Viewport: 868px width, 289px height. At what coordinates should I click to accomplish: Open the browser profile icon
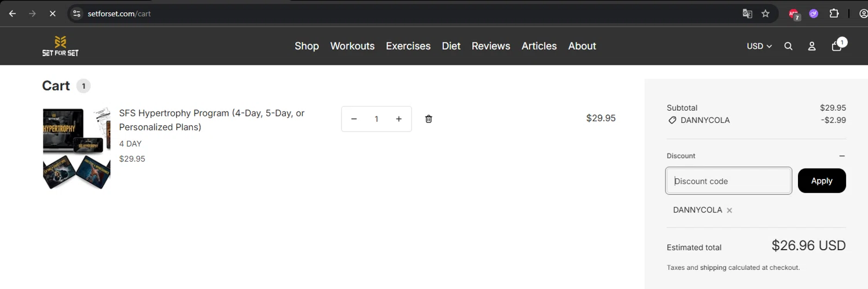click(863, 13)
